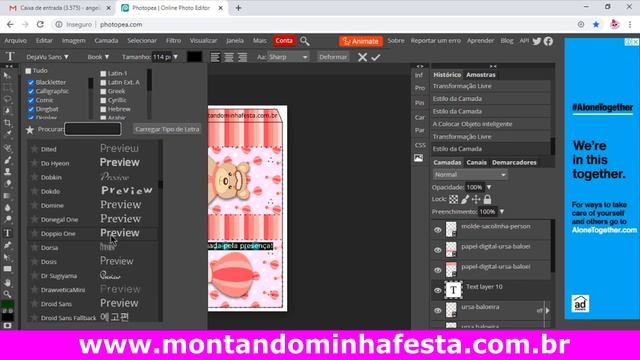
Task: Select the Hand tool
Action: pos(7,282)
